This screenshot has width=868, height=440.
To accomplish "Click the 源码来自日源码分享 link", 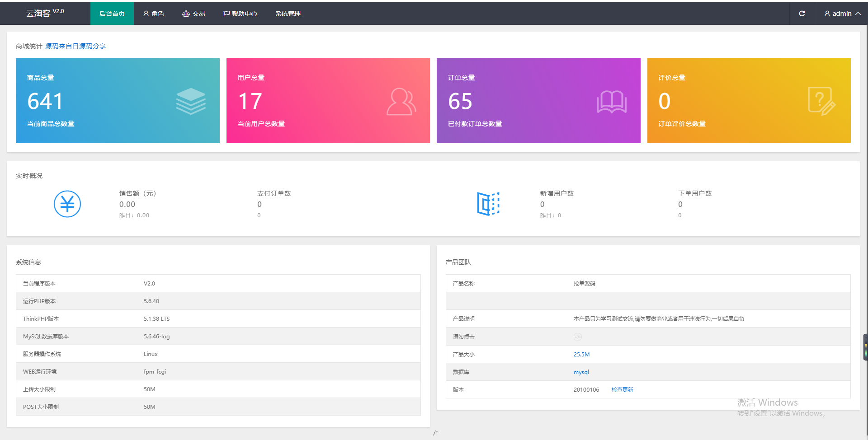I will click(x=75, y=46).
